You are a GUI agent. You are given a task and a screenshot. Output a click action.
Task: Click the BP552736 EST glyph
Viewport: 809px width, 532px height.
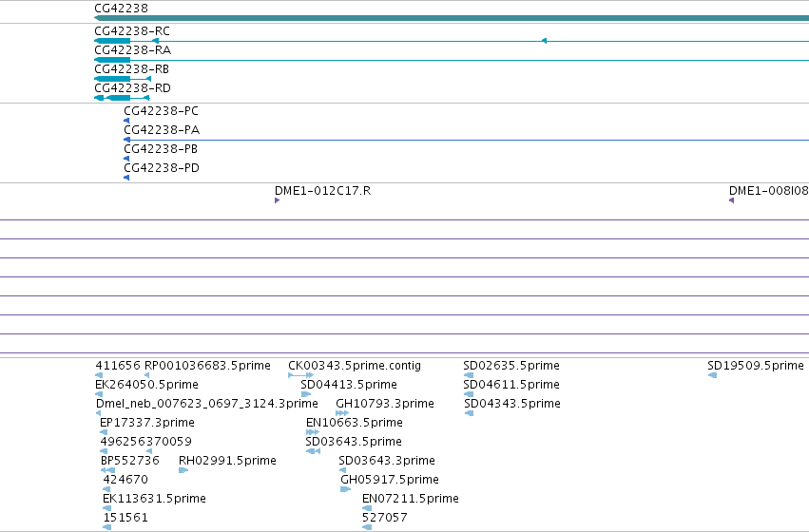coord(107,470)
